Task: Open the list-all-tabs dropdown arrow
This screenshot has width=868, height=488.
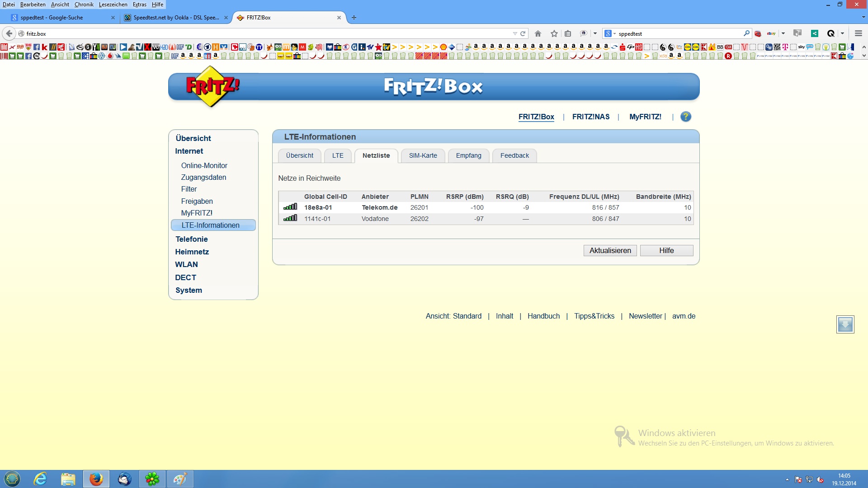Action: pyautogui.click(x=863, y=18)
